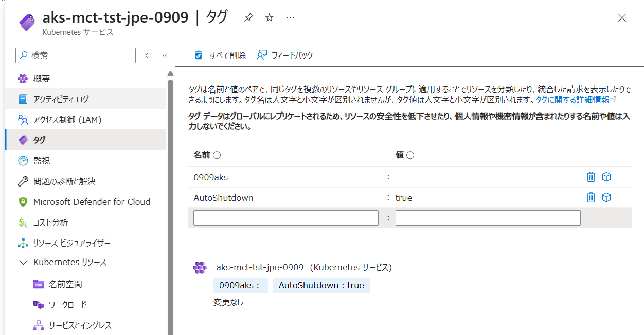Screen dimensions: 644x335
Task: Select タグ menu item in sidebar
Action: 85,140
